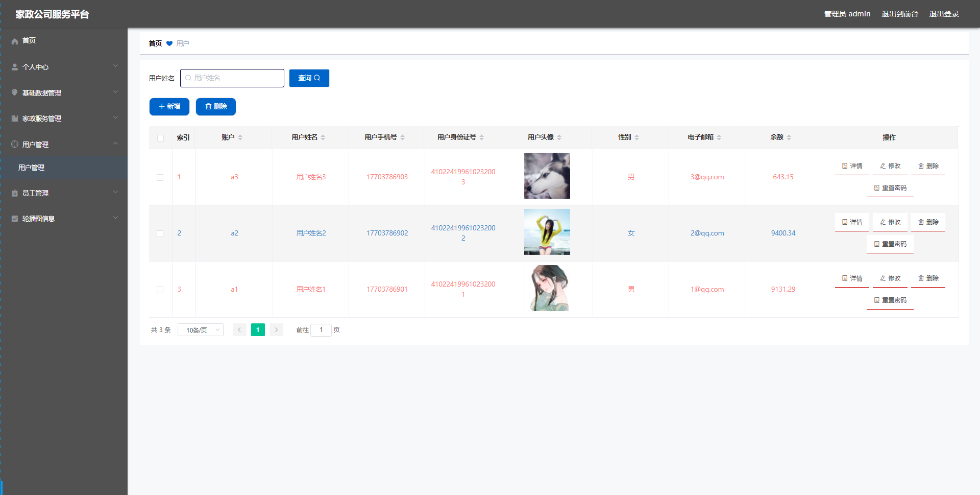Click the icon beside 家政服务管理
This screenshot has width=980, height=495.
15,119
